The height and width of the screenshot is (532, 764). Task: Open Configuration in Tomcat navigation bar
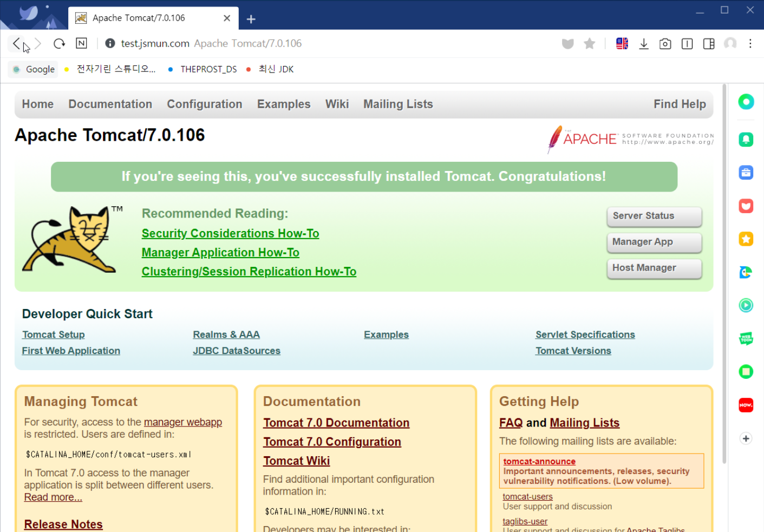tap(205, 104)
